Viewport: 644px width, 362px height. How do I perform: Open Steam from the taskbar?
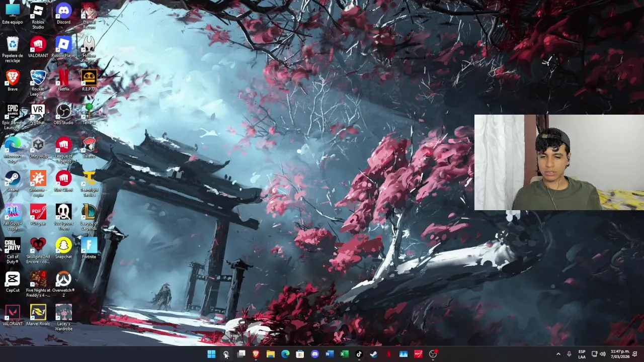[x=374, y=354]
